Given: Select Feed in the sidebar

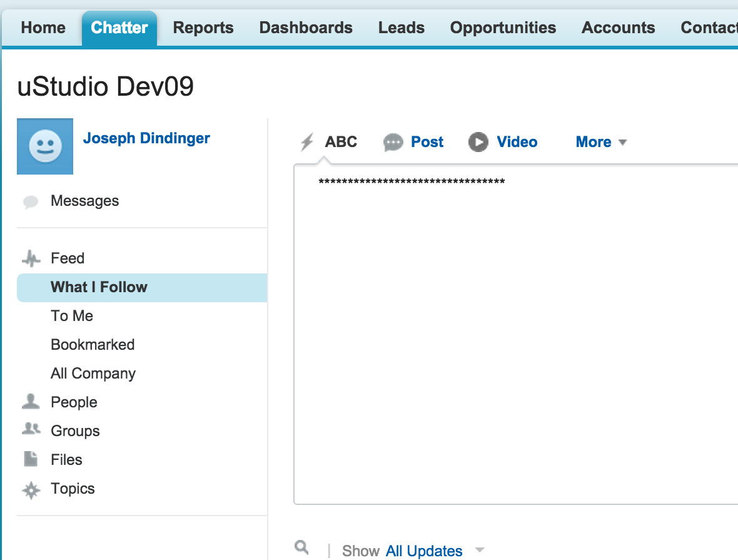Looking at the screenshot, I should click(x=68, y=258).
